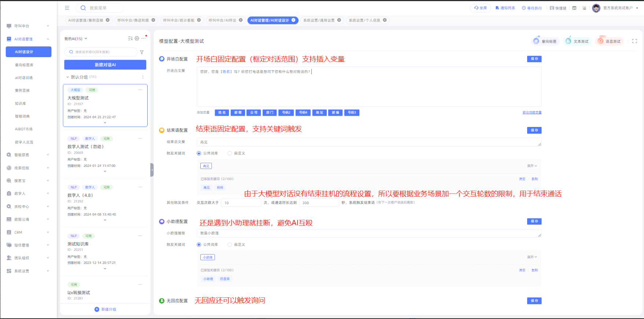
Task: Open the fullscreen expand icon in config panel
Action: pos(634,41)
